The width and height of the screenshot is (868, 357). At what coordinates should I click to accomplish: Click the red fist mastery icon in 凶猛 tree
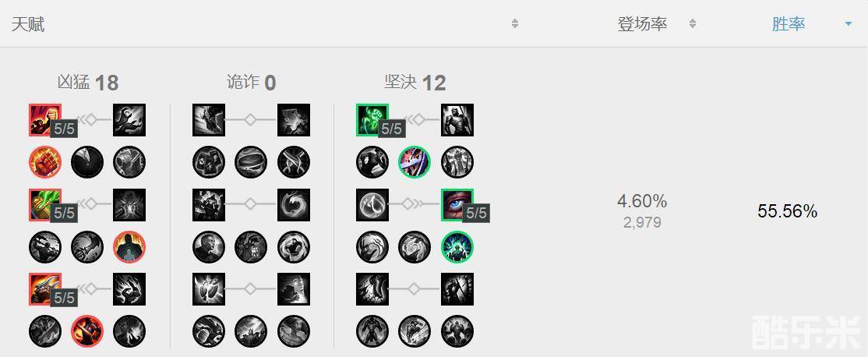coord(45,162)
